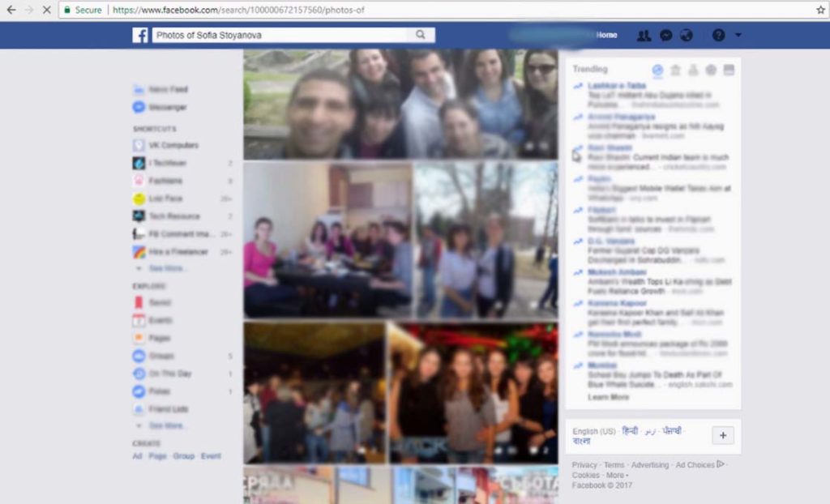Open Messenger icon in top bar

pyautogui.click(x=666, y=36)
